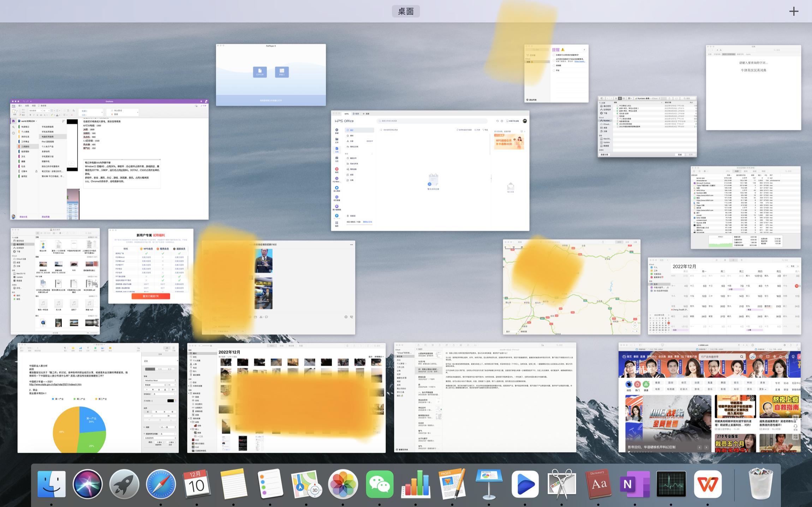Click the Numbers bar chart Dock icon
This screenshot has height=507, width=812.
tap(416, 484)
